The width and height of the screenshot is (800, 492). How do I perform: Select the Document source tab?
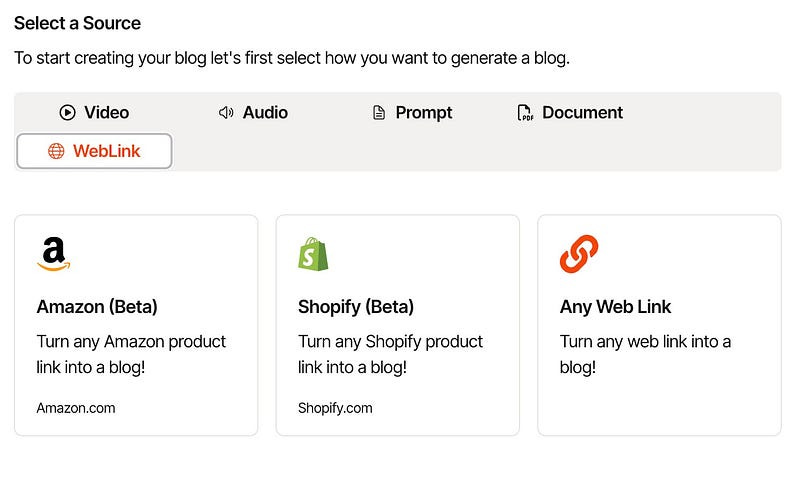click(x=570, y=112)
